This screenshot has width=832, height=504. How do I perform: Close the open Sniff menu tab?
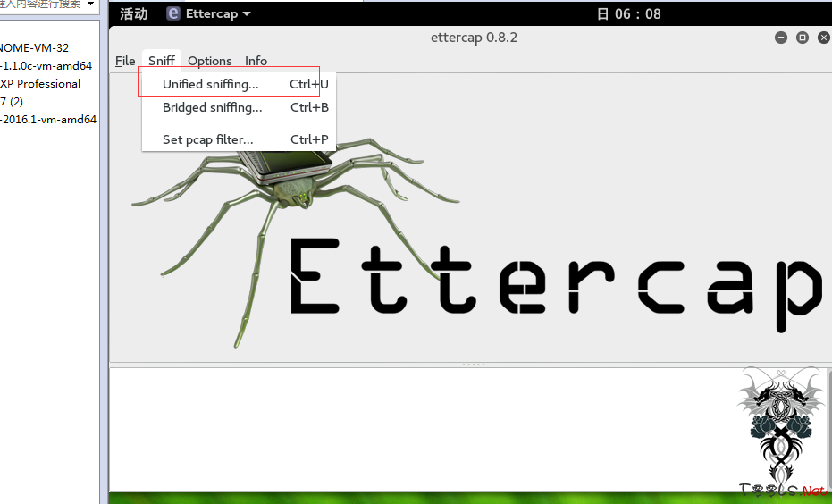click(161, 61)
